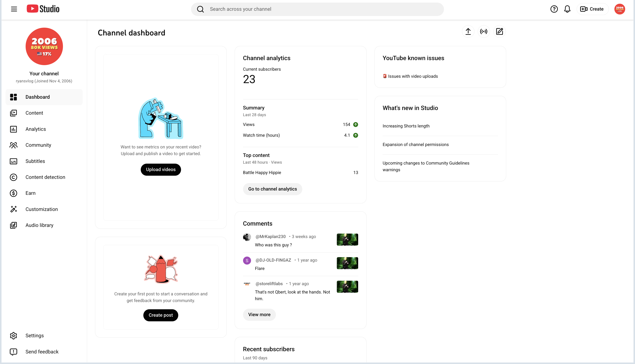
Task: Click the create post pencil icon
Action: [x=499, y=32]
